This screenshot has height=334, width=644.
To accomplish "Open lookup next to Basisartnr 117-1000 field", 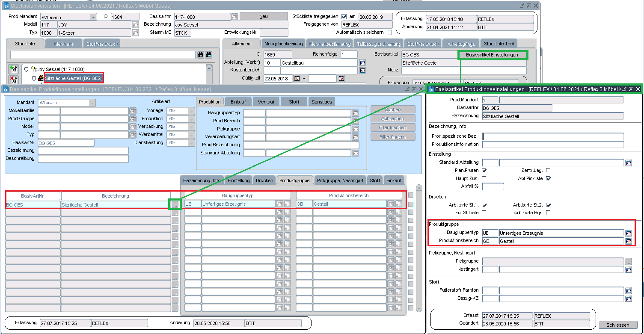I will point(234,17).
